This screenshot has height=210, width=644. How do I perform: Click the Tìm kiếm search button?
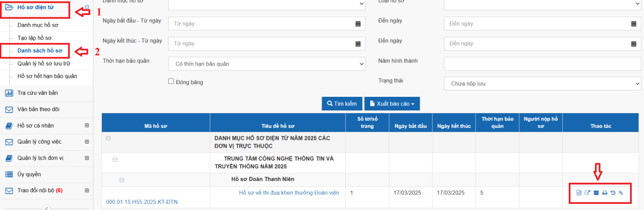click(x=342, y=103)
